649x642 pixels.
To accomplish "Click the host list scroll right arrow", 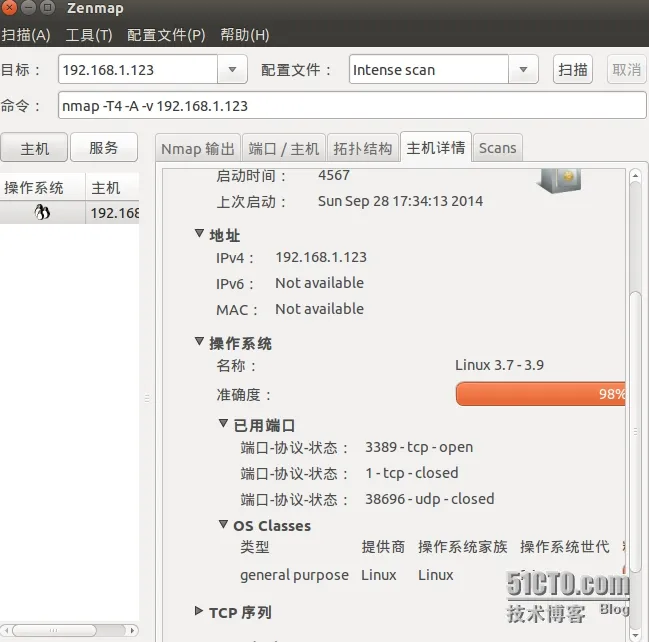I will point(132,630).
